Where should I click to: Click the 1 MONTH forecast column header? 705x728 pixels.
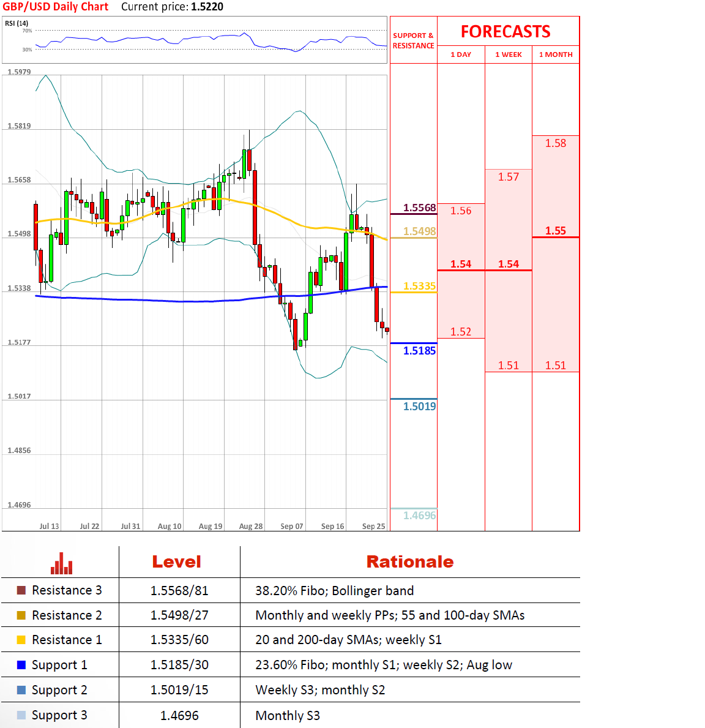[556, 54]
